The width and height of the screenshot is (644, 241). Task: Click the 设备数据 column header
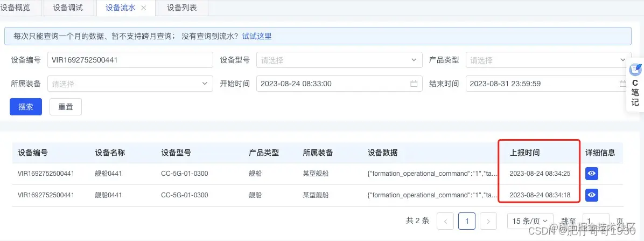pos(382,153)
